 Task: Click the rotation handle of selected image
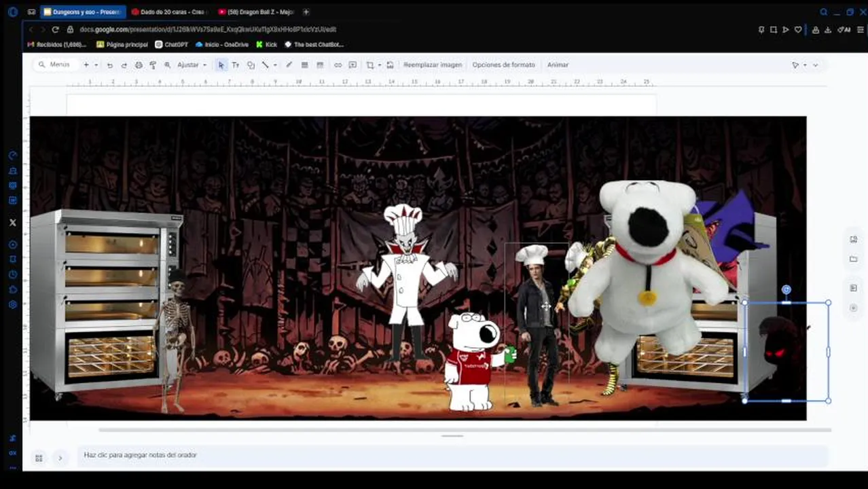(786, 290)
